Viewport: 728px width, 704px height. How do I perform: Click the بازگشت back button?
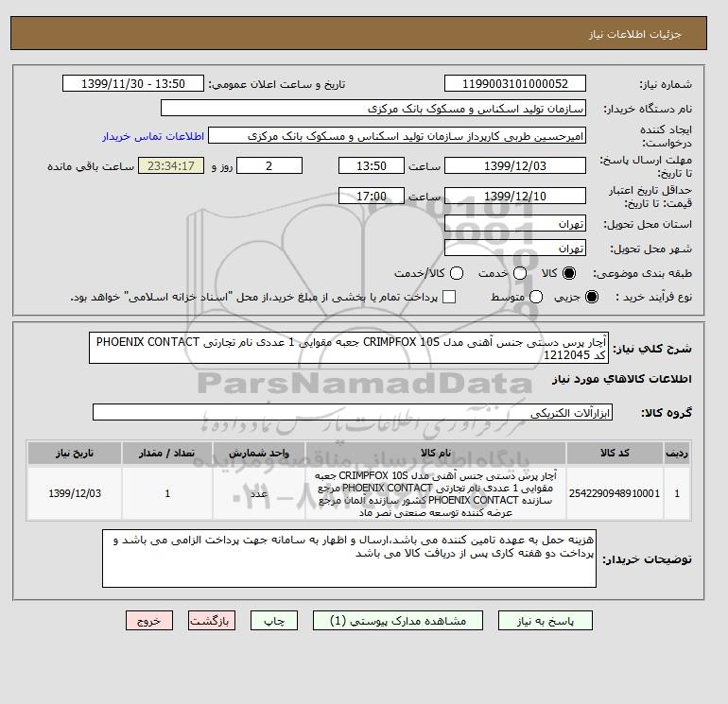[x=212, y=621]
